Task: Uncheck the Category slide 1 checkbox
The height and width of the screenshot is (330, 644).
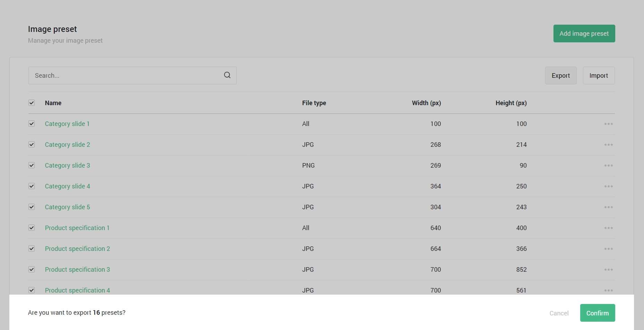Action: pyautogui.click(x=32, y=124)
